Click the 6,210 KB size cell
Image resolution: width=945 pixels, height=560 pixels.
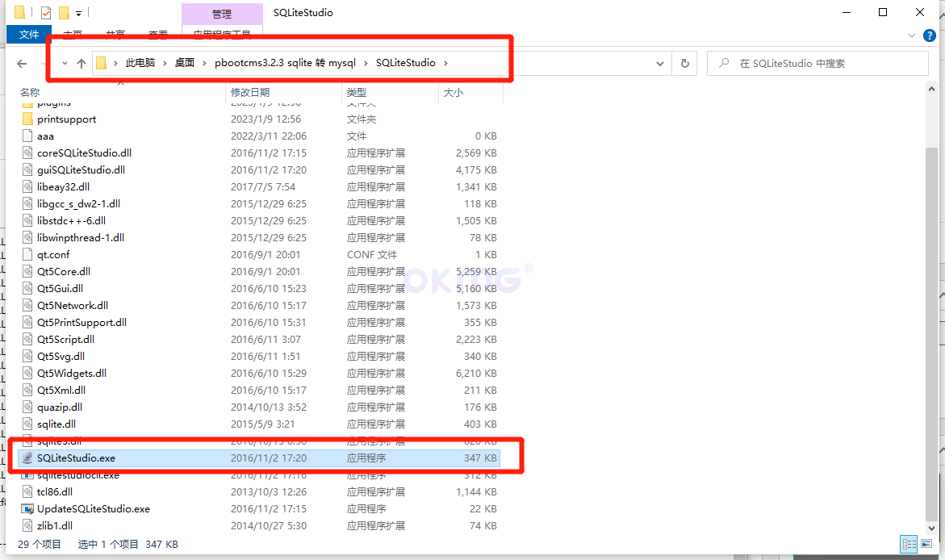point(476,373)
